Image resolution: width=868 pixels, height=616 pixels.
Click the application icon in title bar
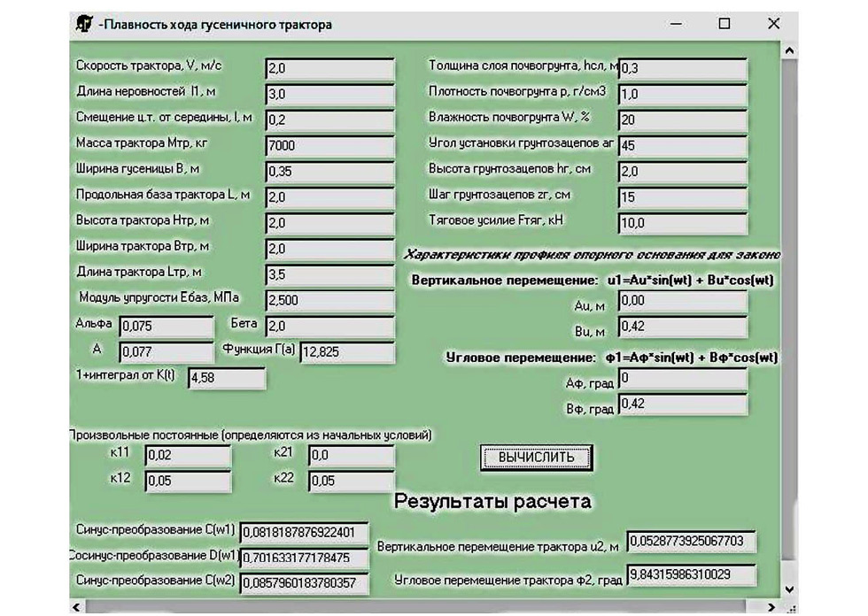point(83,25)
